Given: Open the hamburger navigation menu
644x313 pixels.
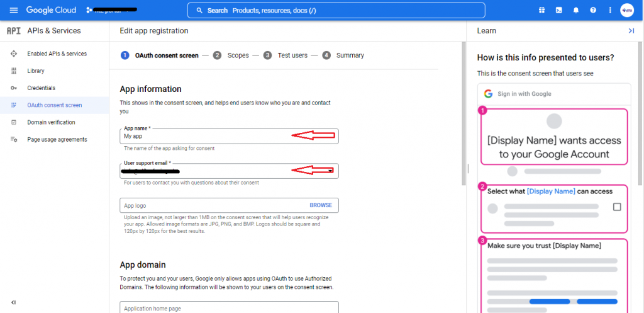Looking at the screenshot, I should (14, 10).
